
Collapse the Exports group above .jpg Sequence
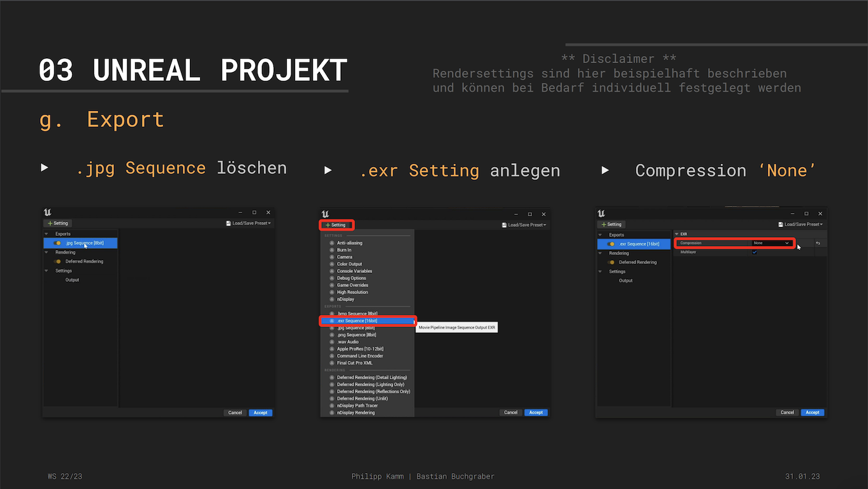[x=47, y=234]
